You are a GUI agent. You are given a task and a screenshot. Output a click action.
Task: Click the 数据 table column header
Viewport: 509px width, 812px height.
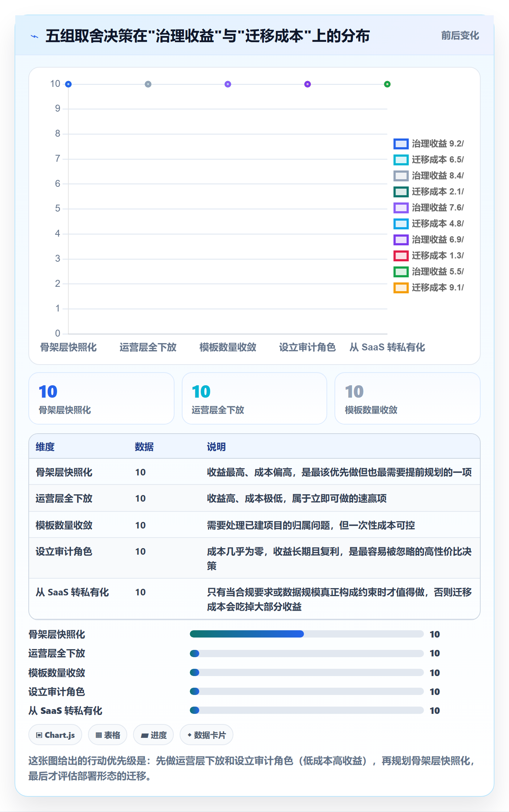[144, 447]
